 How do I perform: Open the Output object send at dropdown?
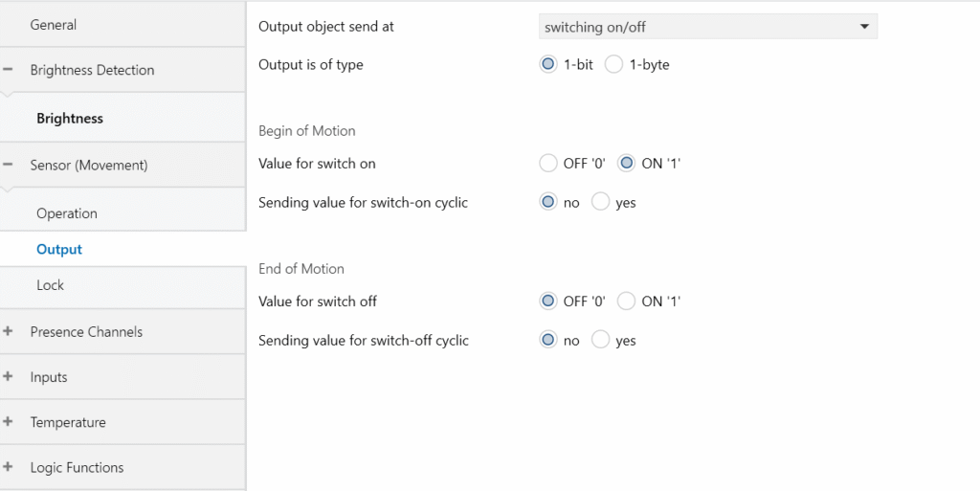tap(708, 27)
